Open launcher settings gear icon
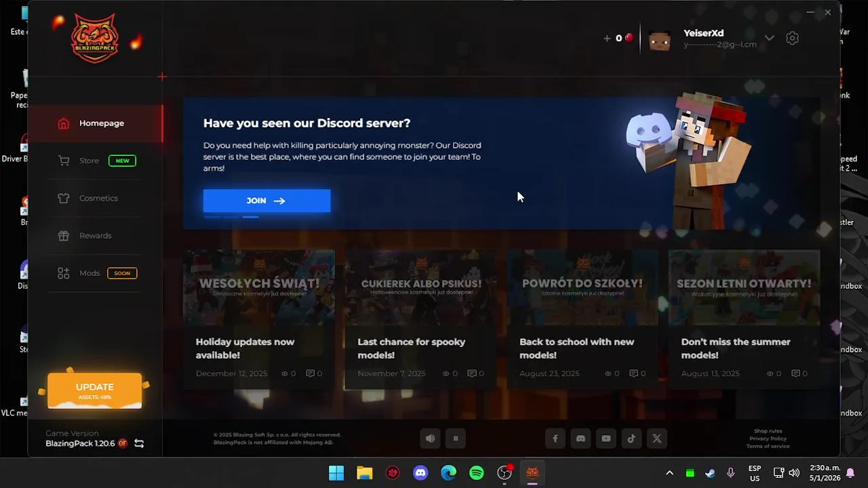This screenshot has width=868, height=488. click(792, 38)
